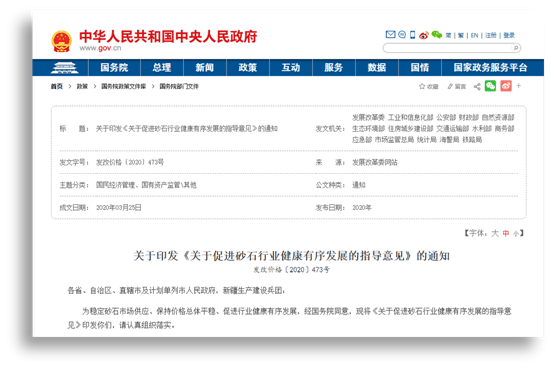Click the salutation line 各省、自治区、直辖市
Screen dimensions: 554x369
point(176,291)
